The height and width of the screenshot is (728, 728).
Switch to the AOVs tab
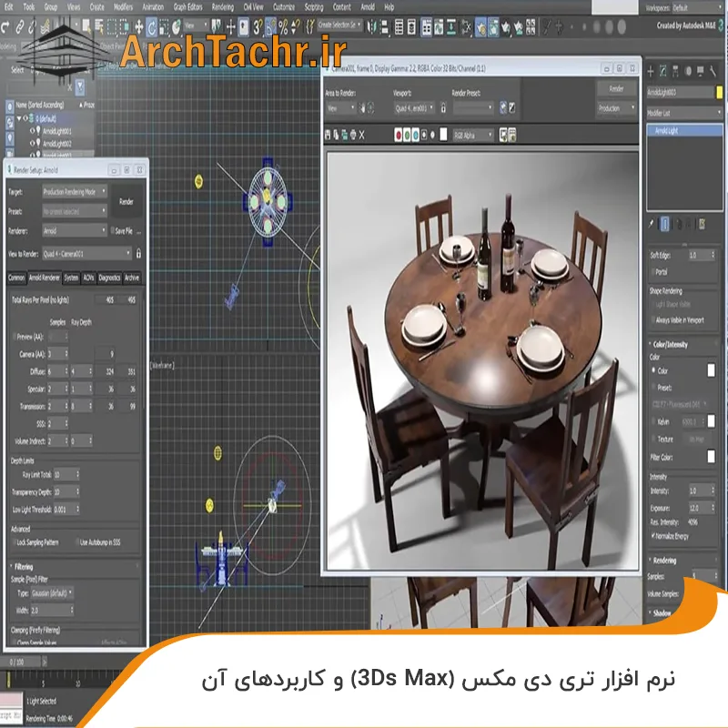point(88,278)
